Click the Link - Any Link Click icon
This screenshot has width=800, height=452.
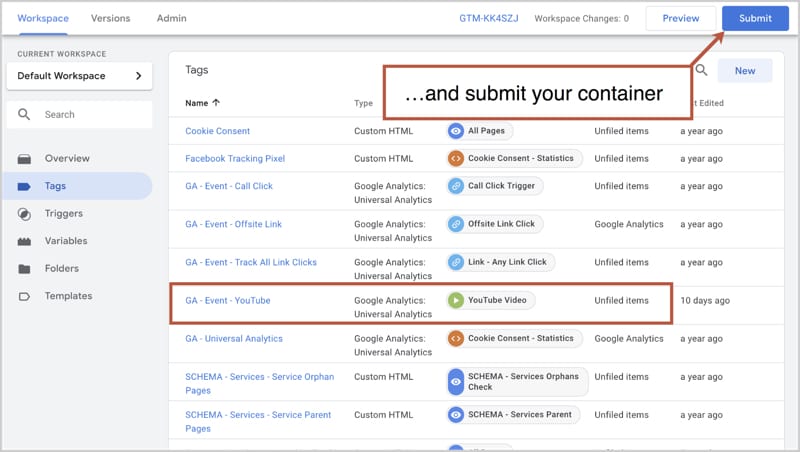(456, 262)
